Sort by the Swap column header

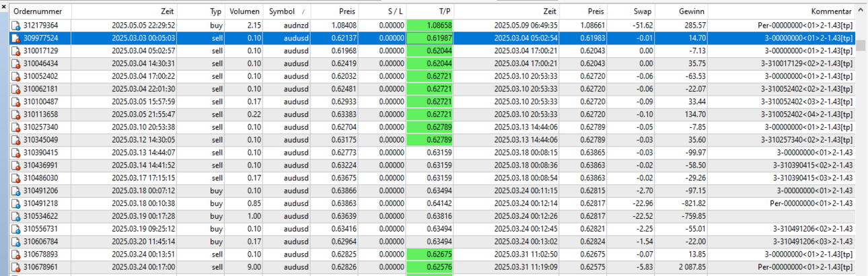[x=632, y=12]
